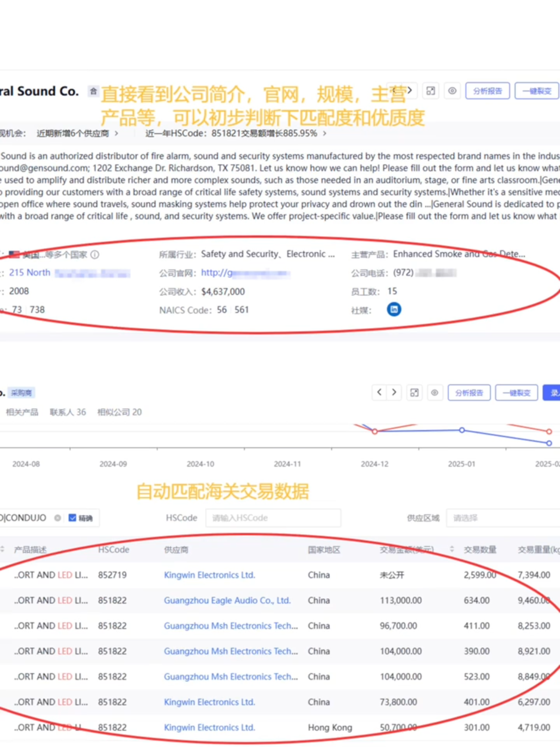Expand 近期新增6个供应商 opportunity arrow

[116, 133]
